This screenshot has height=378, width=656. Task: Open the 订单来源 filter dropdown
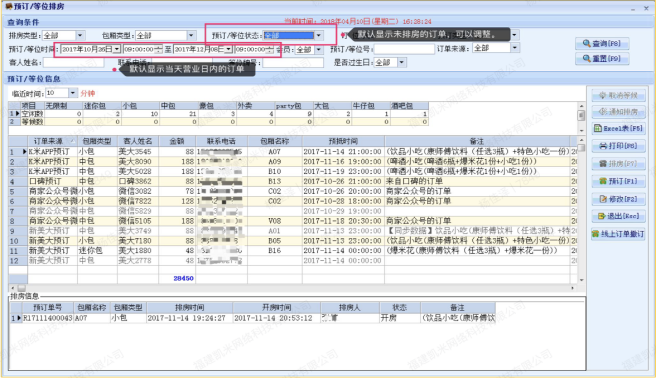tap(515, 48)
